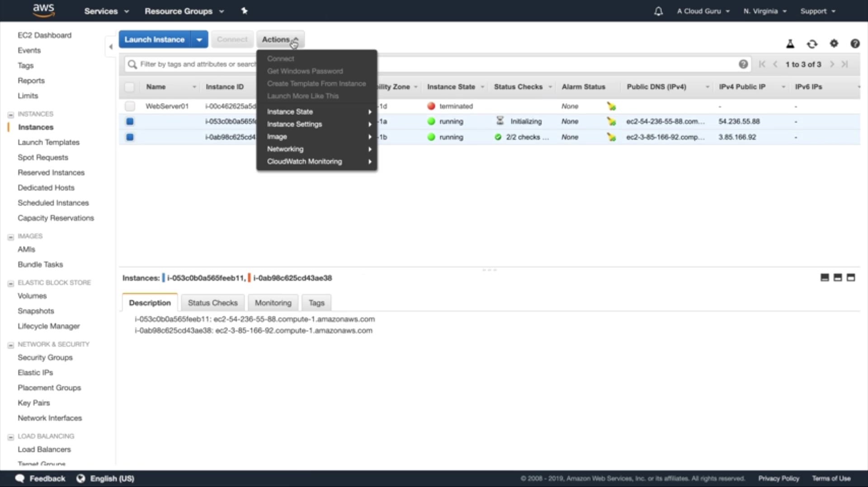Open table settings gear icon
The image size is (868, 487).
click(834, 43)
